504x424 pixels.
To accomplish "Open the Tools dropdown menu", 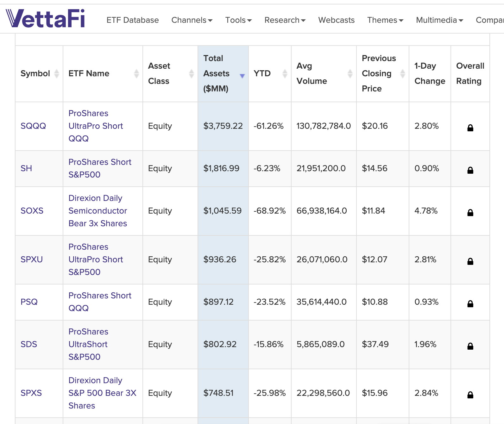I will click(238, 20).
